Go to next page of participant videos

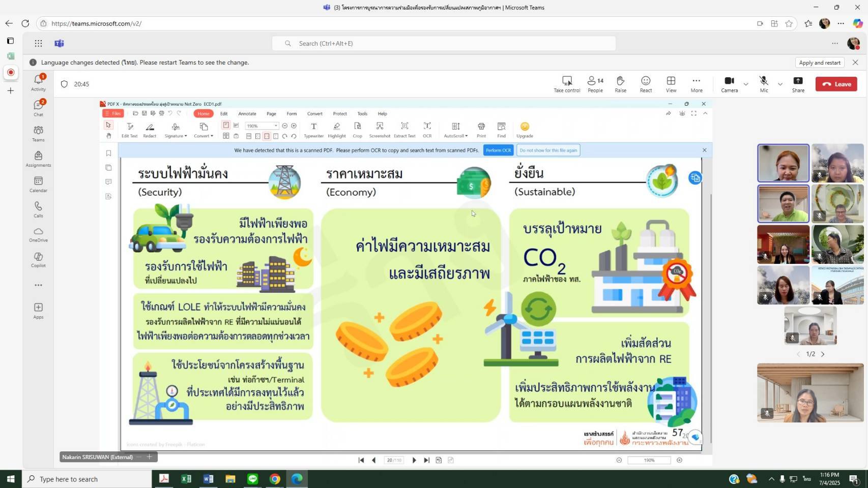[x=823, y=354]
